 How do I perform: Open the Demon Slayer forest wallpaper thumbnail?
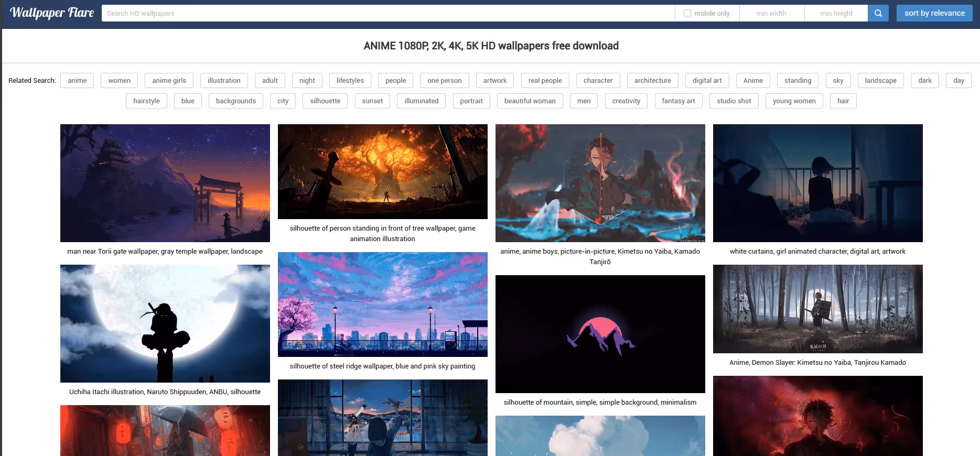[x=817, y=309]
